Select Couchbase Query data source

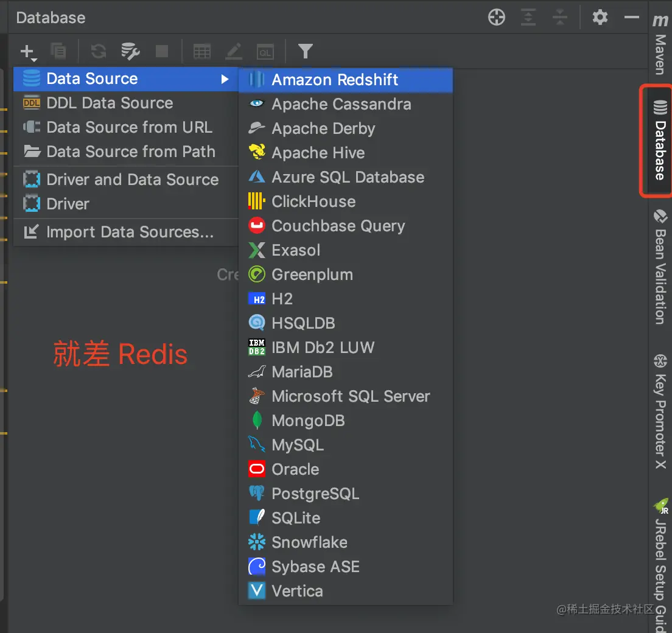[x=345, y=226]
